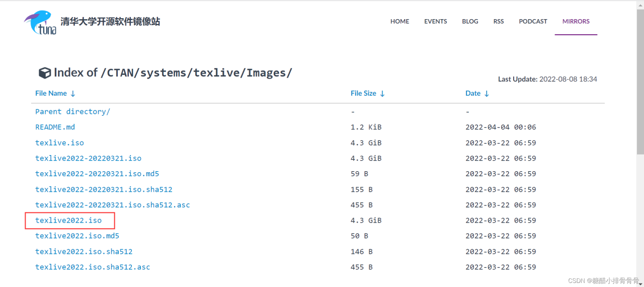This screenshot has height=287, width=644.
Task: Open the BLOG menu item
Action: point(470,21)
